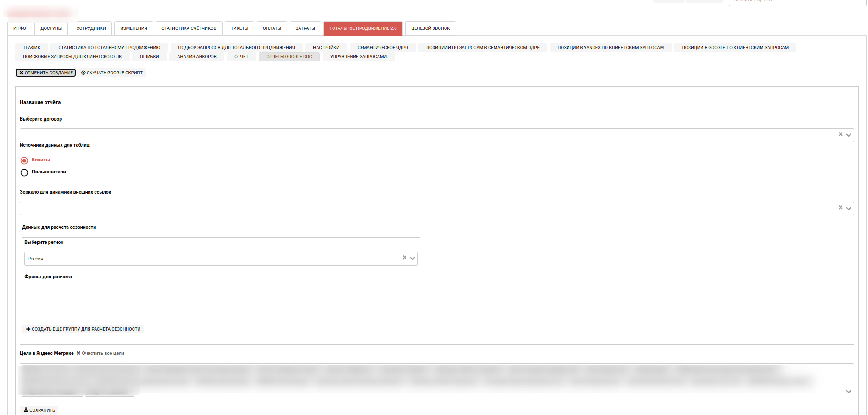
Task: Click the X icon on Отменить создание
Action: pyautogui.click(x=22, y=73)
